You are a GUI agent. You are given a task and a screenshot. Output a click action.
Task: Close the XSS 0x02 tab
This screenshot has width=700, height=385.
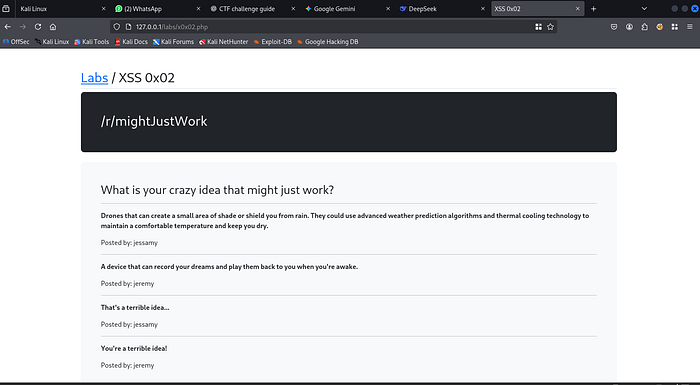pyautogui.click(x=577, y=8)
